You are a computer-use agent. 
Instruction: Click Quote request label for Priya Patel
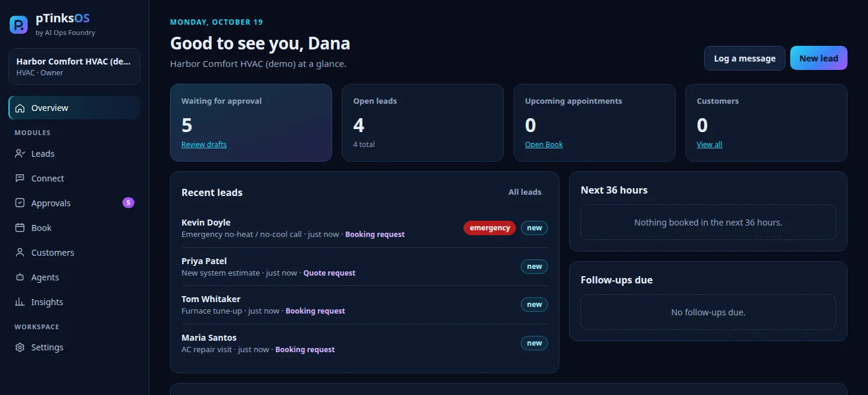tap(329, 273)
